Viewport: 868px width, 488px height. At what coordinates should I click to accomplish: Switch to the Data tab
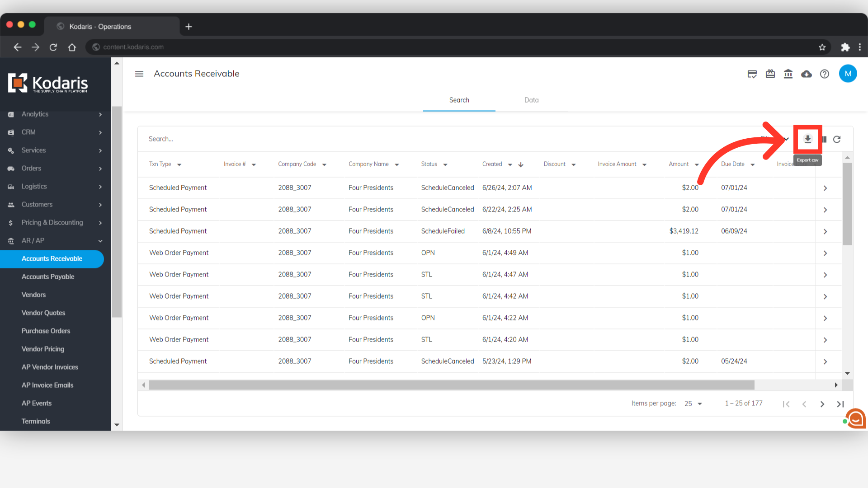tap(531, 100)
